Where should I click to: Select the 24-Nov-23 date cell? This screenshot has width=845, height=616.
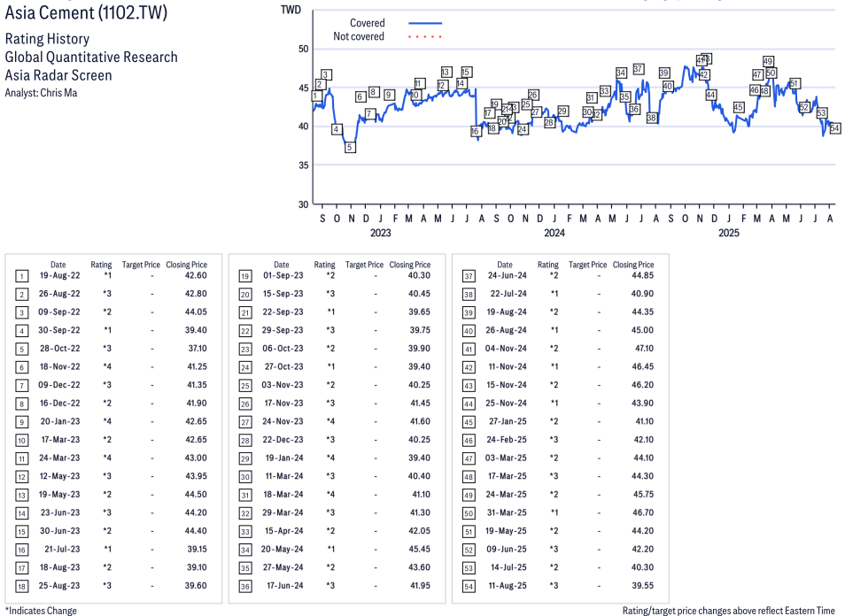point(283,421)
